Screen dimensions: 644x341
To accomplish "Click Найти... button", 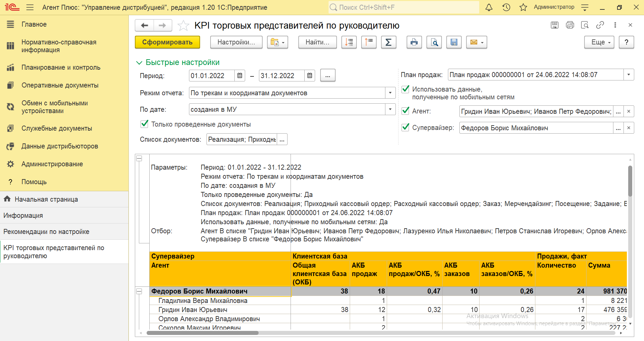I will coord(317,42).
